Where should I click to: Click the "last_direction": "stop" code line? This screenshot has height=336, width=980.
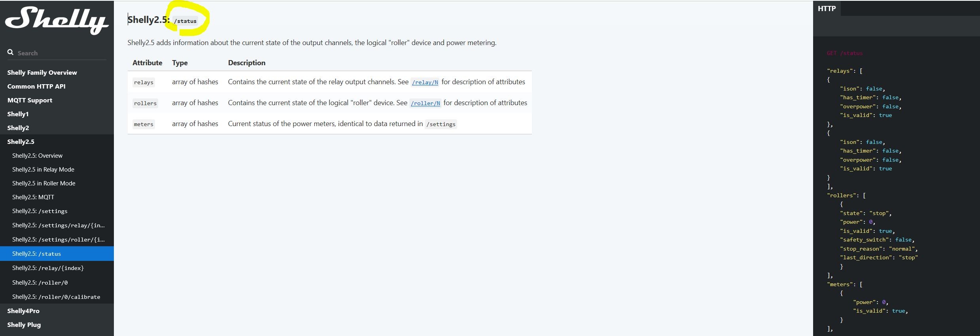(x=879, y=257)
